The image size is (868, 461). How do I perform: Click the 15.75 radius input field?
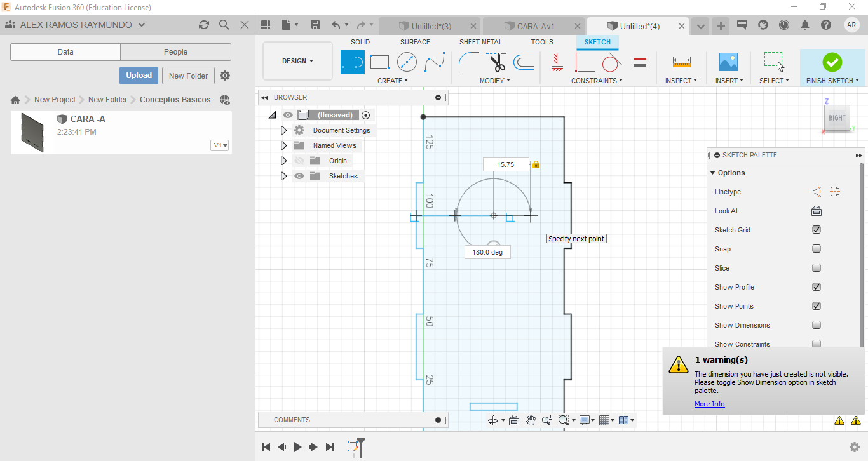click(x=506, y=164)
